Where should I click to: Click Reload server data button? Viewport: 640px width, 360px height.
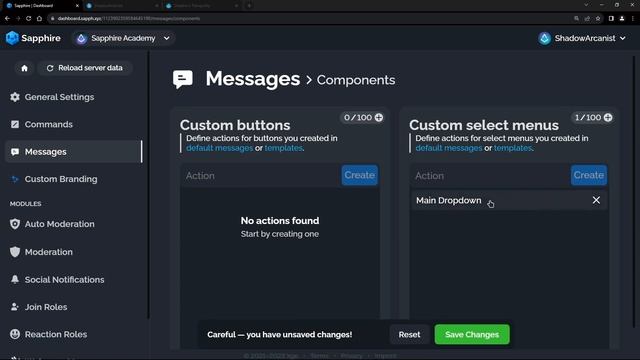tap(85, 68)
